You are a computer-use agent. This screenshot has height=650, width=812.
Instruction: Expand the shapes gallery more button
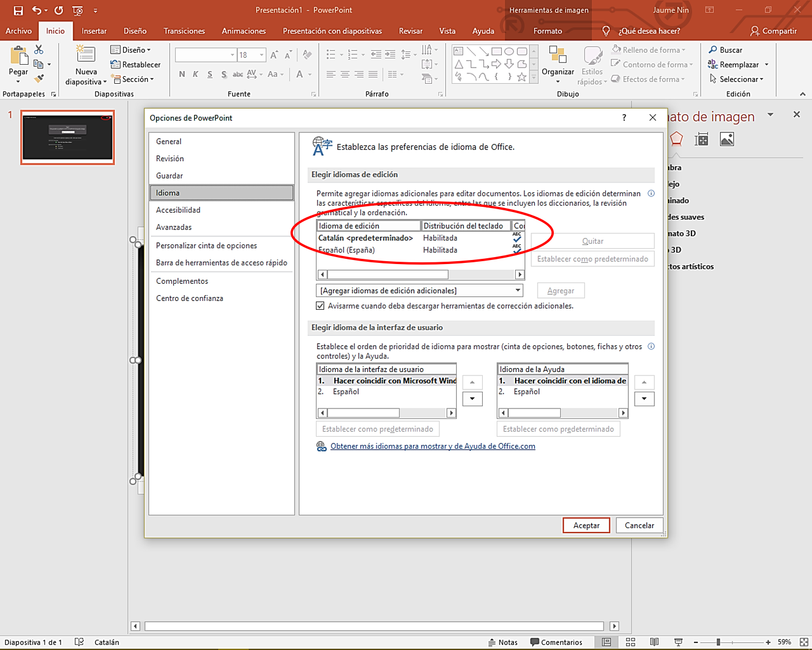(x=534, y=77)
